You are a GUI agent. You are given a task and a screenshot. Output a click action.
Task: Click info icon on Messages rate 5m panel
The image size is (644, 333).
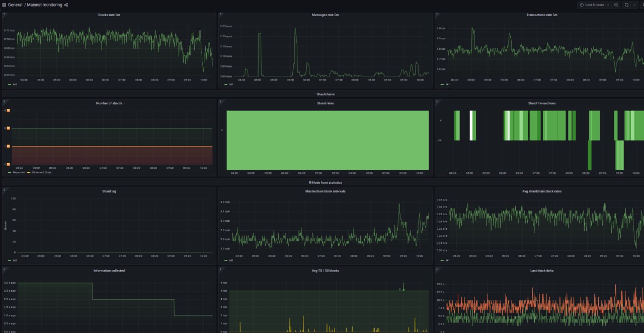(x=220, y=14)
